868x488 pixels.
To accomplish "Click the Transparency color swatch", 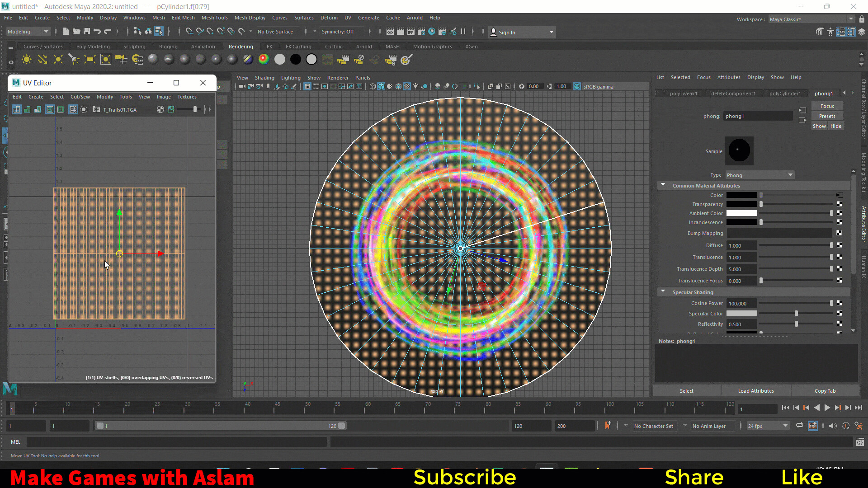I will click(x=742, y=204).
